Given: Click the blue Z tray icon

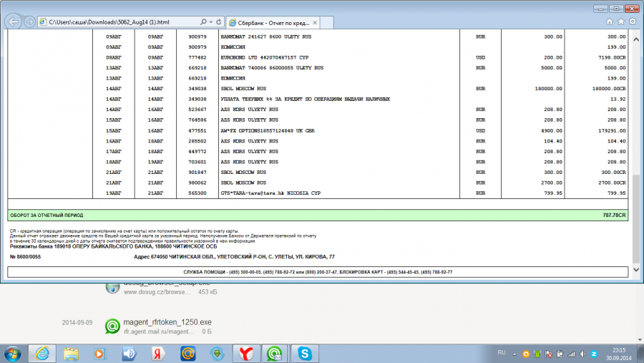Looking at the screenshot, I should coord(594,354).
